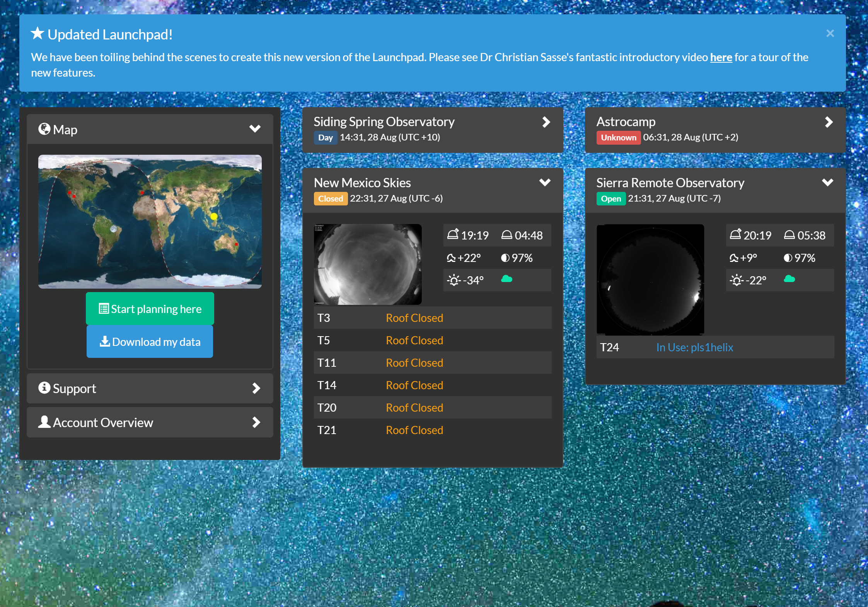Collapse New Mexico Skies panel

[545, 182]
